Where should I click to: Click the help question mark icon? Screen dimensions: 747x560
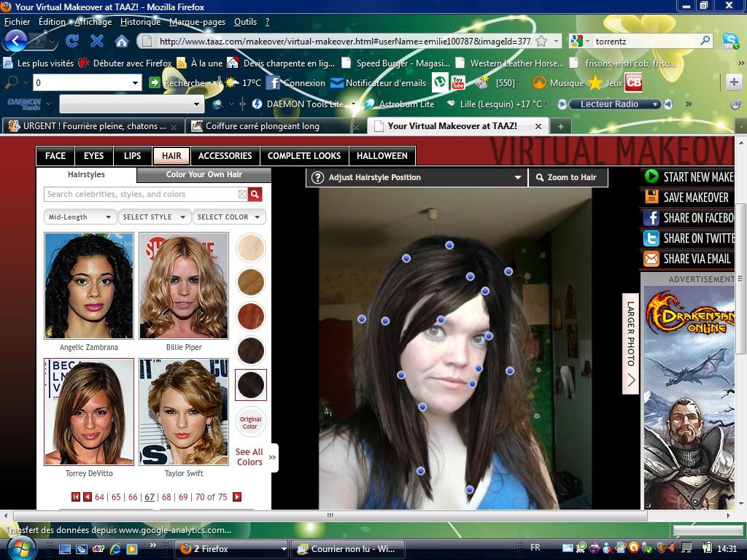tap(317, 177)
